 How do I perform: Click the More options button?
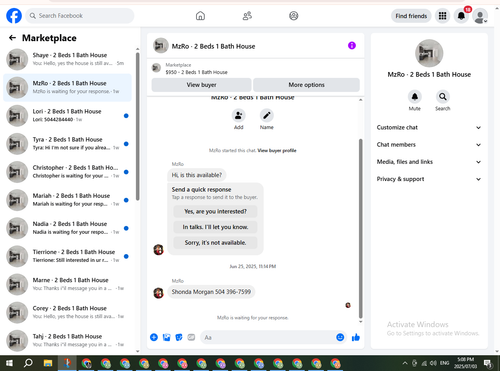pyautogui.click(x=306, y=85)
